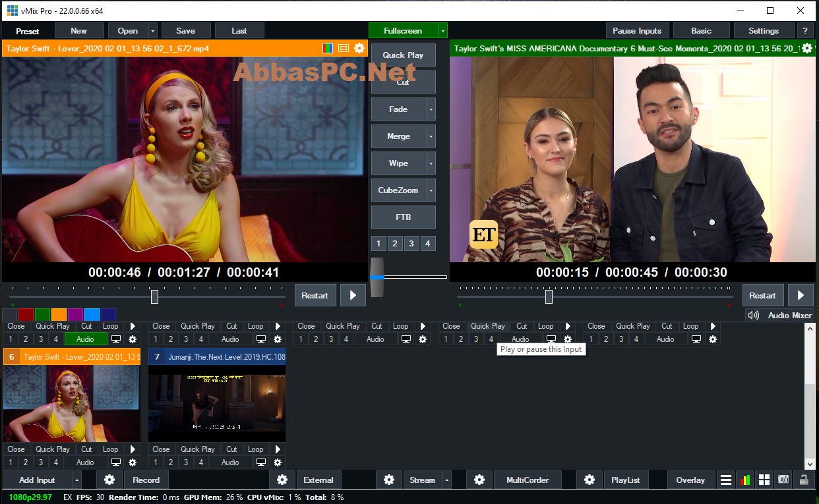Click the input list scrollbar down arrow

click(810, 464)
